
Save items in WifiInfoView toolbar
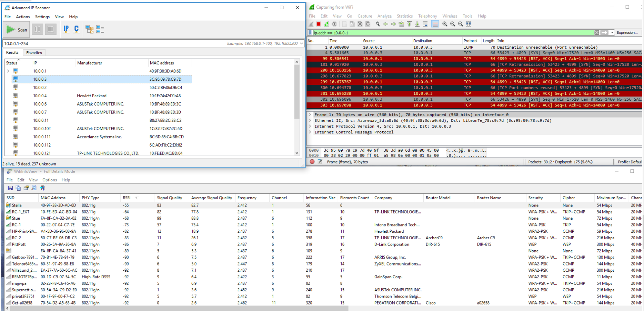coord(10,188)
